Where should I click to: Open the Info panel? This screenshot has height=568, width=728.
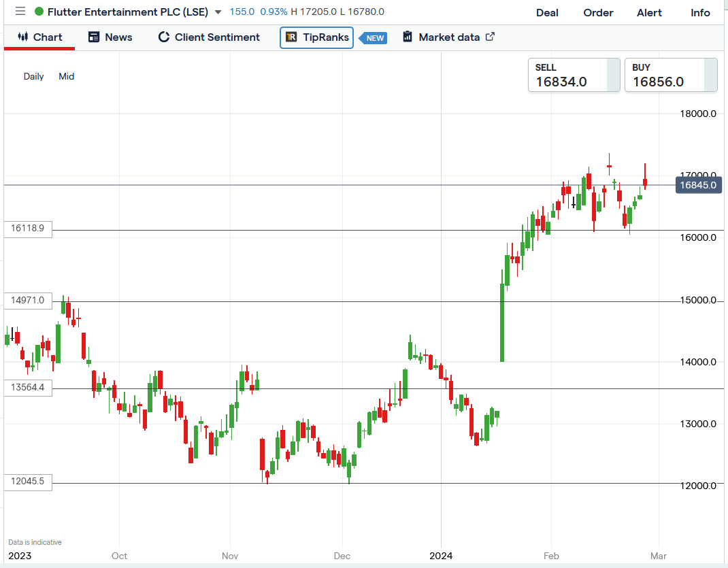(x=700, y=13)
